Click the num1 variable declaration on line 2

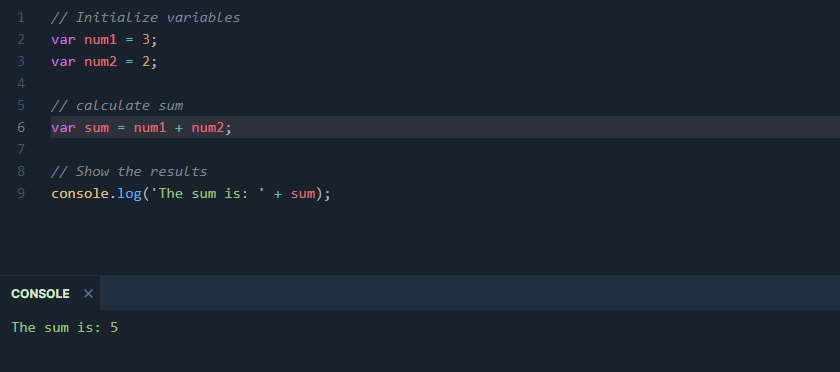pyautogui.click(x=100, y=40)
